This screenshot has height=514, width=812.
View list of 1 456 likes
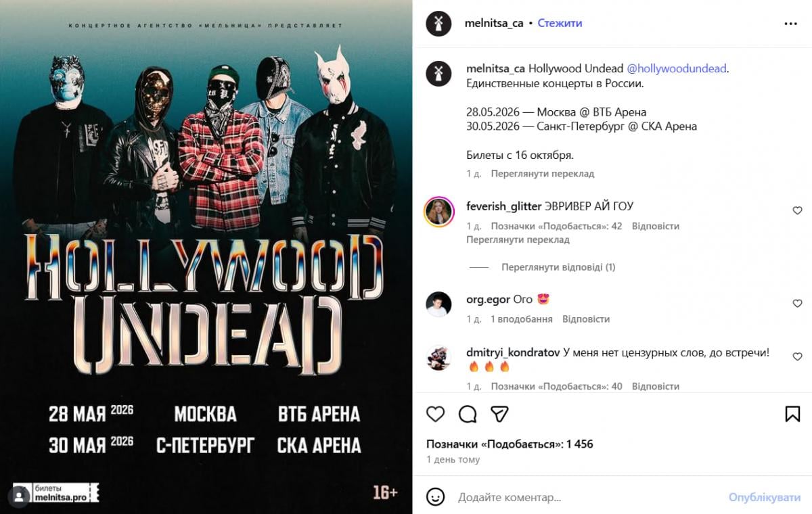[x=510, y=444]
